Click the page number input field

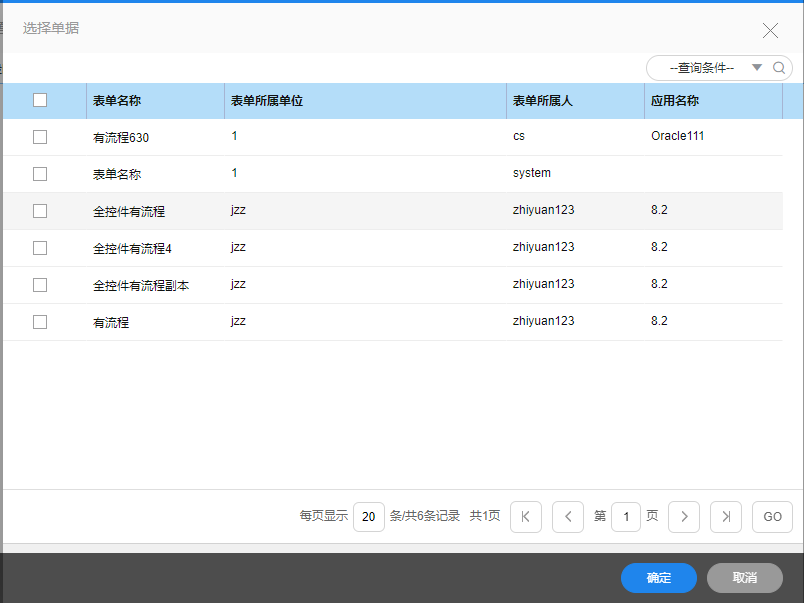point(626,517)
